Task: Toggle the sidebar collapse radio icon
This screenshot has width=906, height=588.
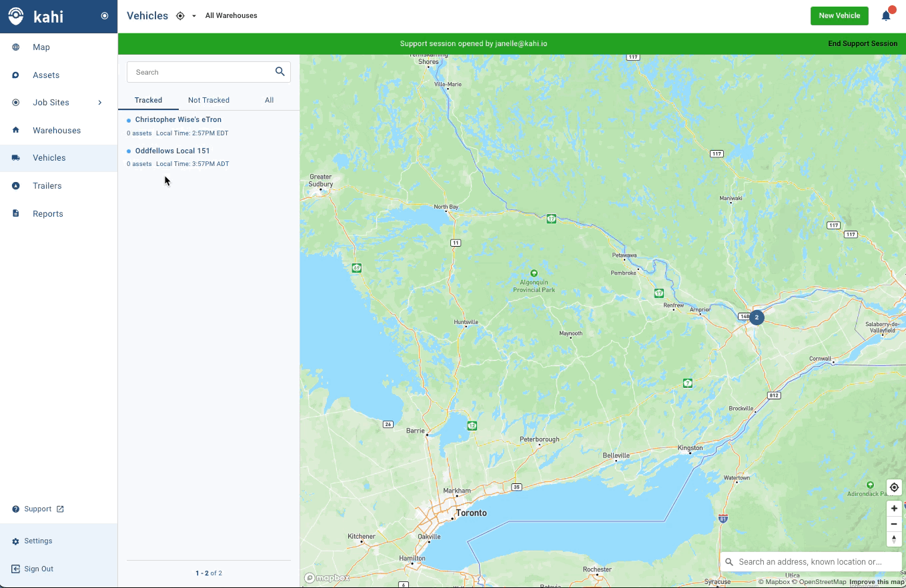Action: tap(105, 16)
